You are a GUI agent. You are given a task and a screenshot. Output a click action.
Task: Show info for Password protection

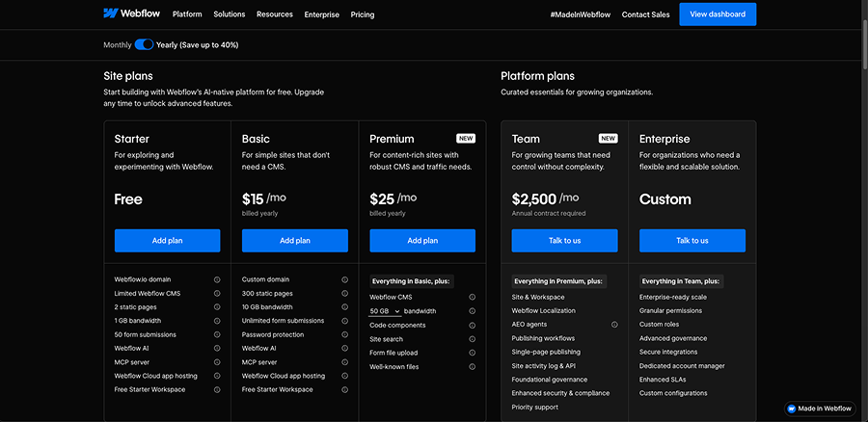pos(345,334)
